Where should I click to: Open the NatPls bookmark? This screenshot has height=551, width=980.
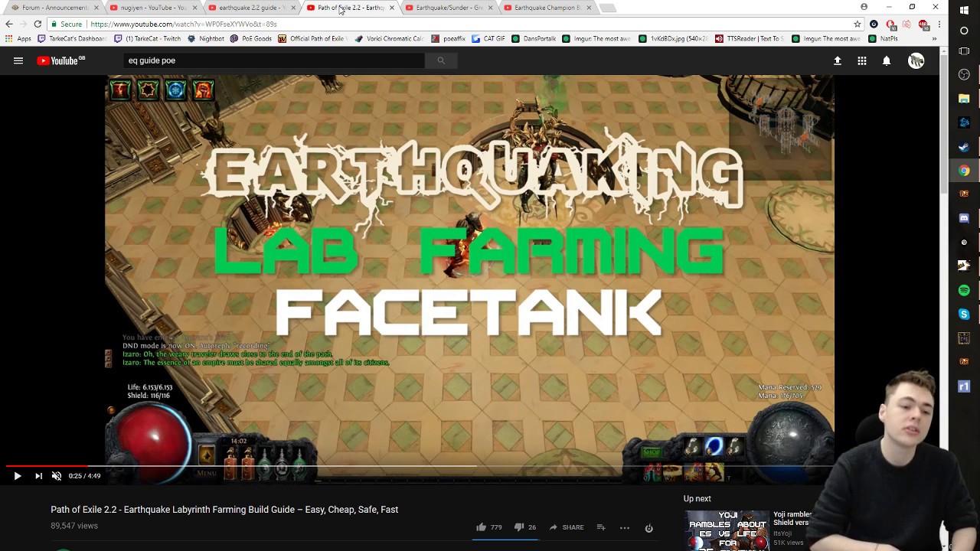click(883, 38)
